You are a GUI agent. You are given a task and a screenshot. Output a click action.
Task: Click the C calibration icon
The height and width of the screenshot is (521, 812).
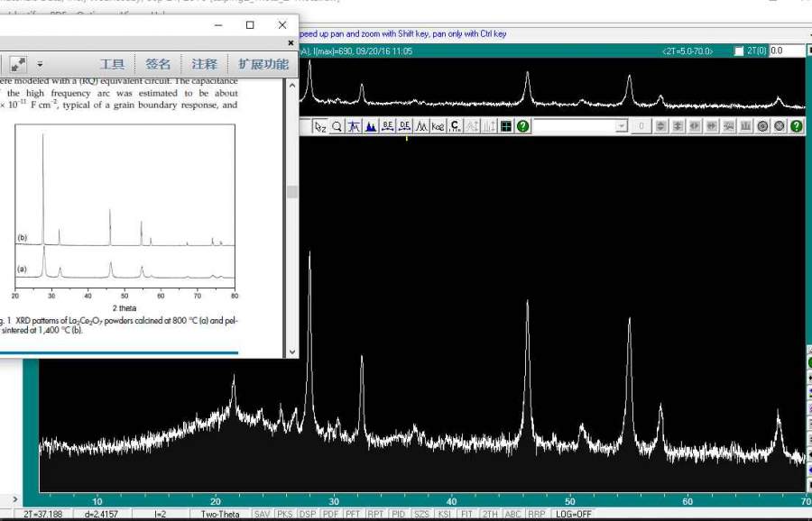pos(456,126)
